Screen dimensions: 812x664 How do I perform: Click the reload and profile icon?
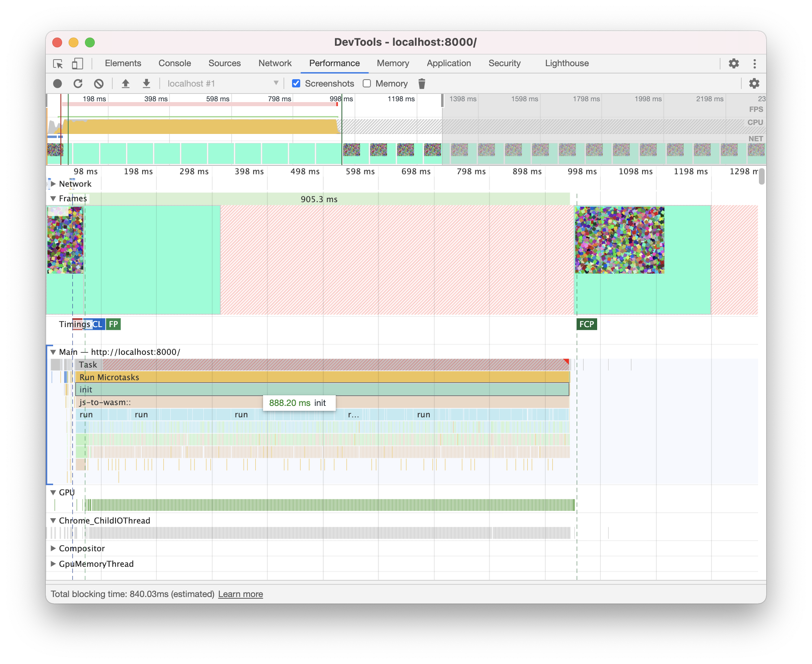click(x=78, y=84)
